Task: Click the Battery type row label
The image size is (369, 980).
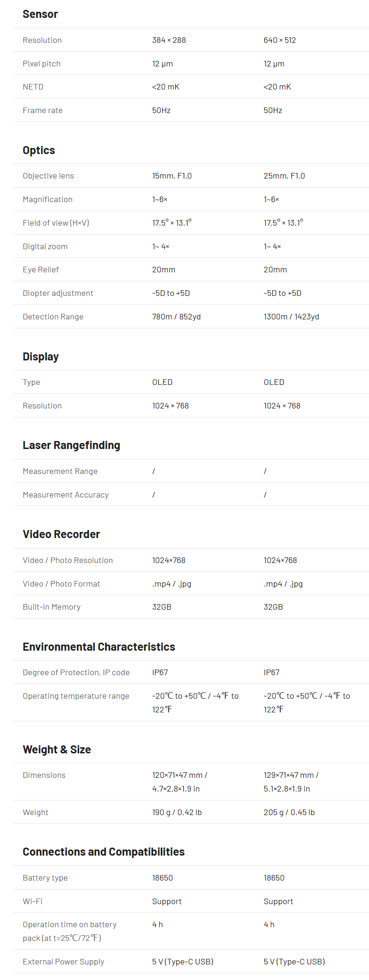Action: (x=45, y=878)
